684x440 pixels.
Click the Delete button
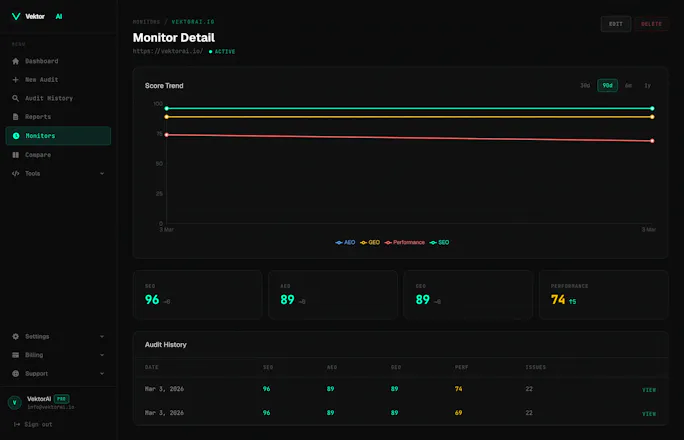[651, 24]
